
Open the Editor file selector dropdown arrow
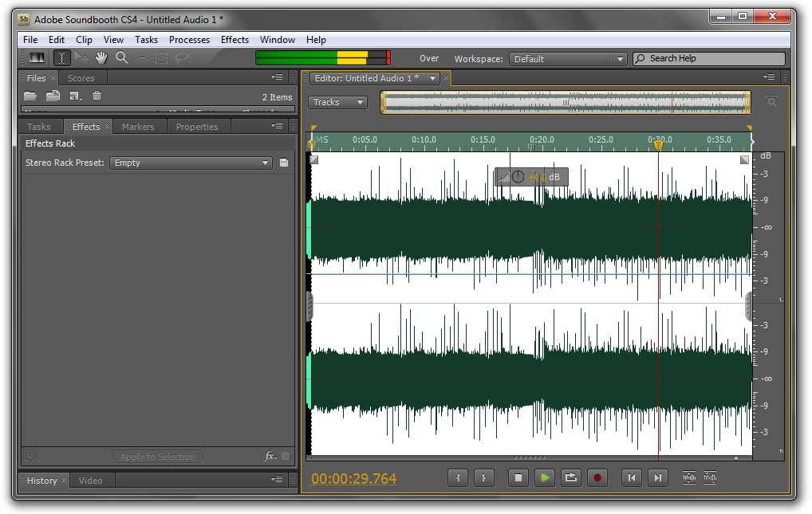click(x=432, y=78)
